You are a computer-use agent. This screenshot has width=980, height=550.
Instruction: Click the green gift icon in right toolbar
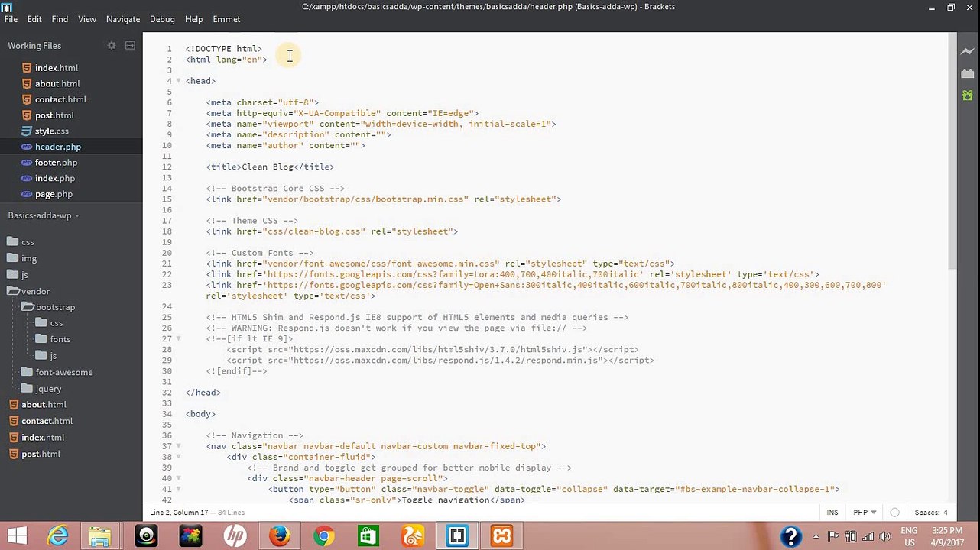point(968,95)
